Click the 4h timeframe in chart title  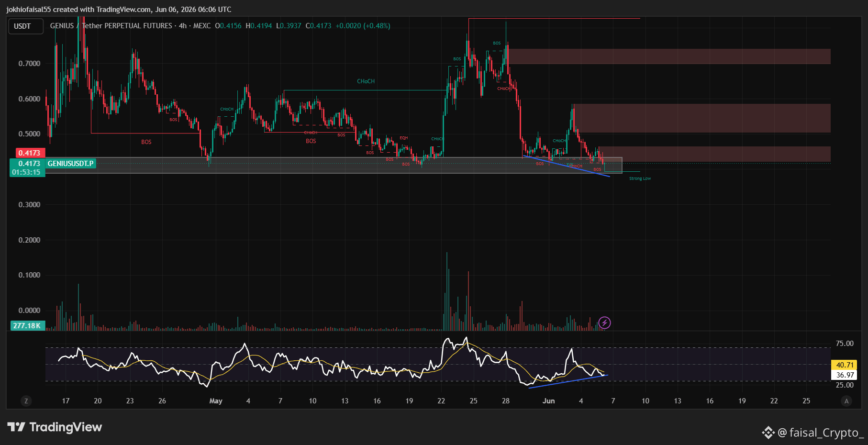tap(183, 26)
